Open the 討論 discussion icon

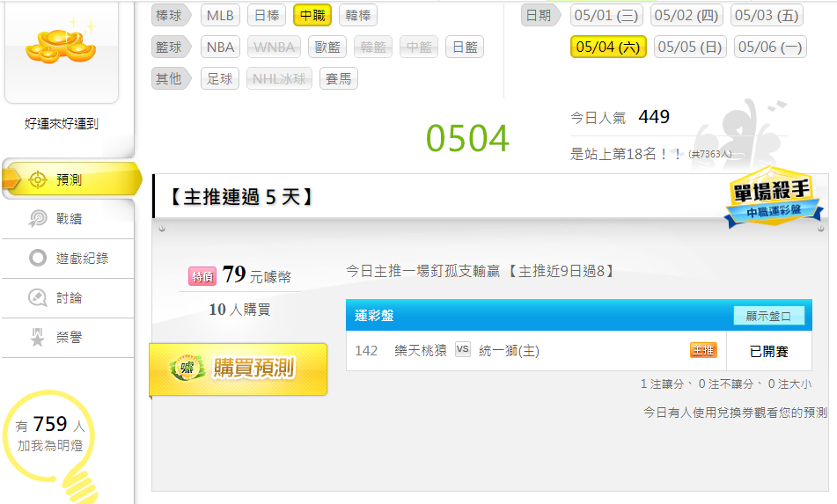[38, 297]
